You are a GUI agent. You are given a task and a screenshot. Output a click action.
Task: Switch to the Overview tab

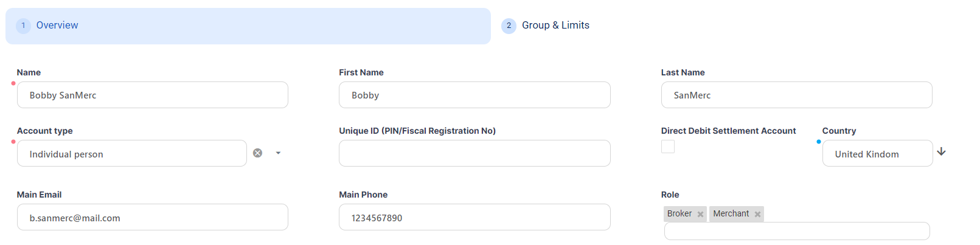pos(57,26)
